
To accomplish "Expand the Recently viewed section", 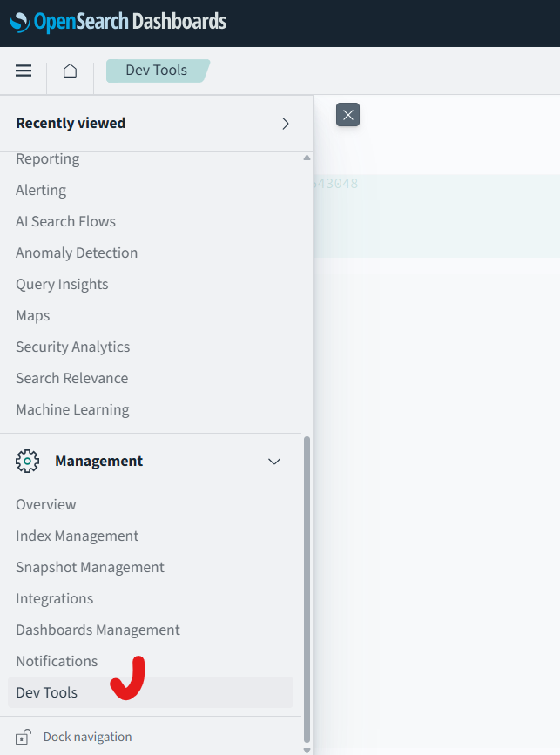I will 285,124.
